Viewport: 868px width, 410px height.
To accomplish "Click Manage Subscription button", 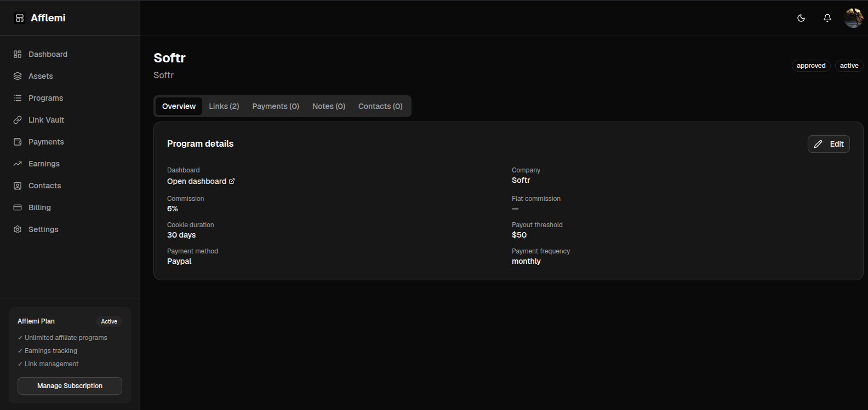I will click(70, 386).
